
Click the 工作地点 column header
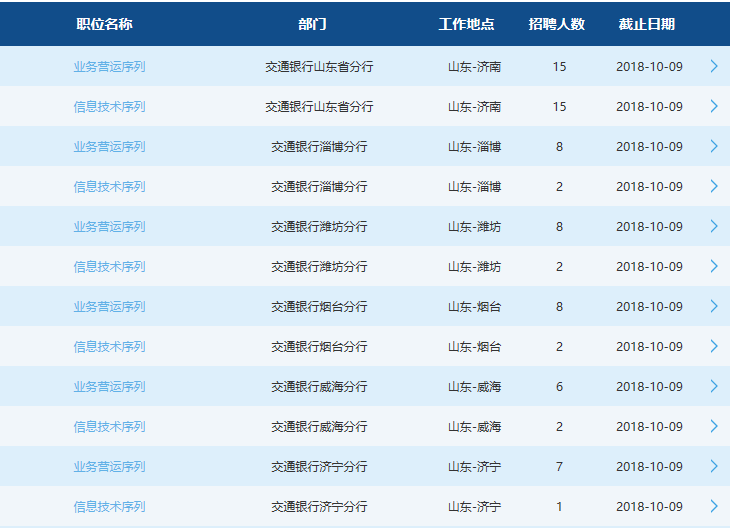(x=466, y=24)
